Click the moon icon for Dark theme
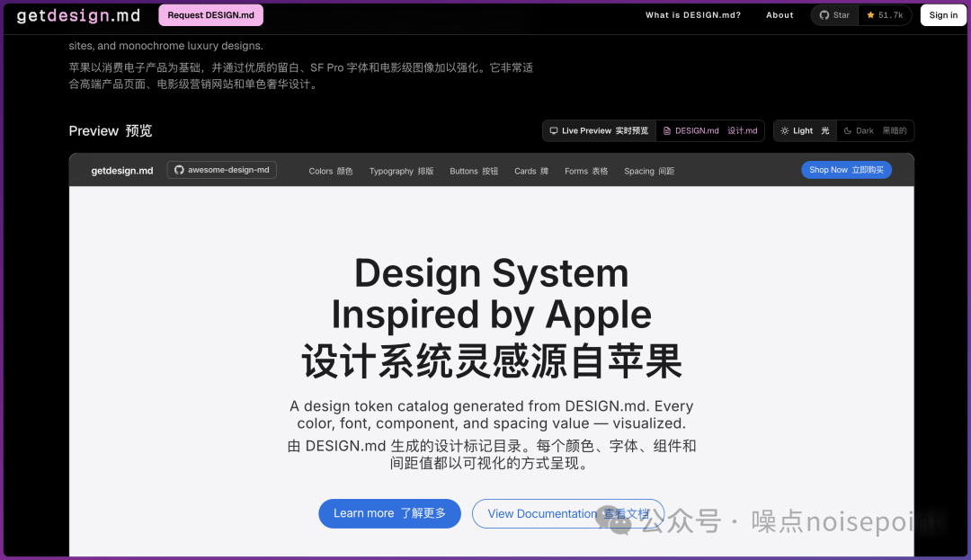Screen dimensions: 971x560 pyautogui.click(x=847, y=131)
